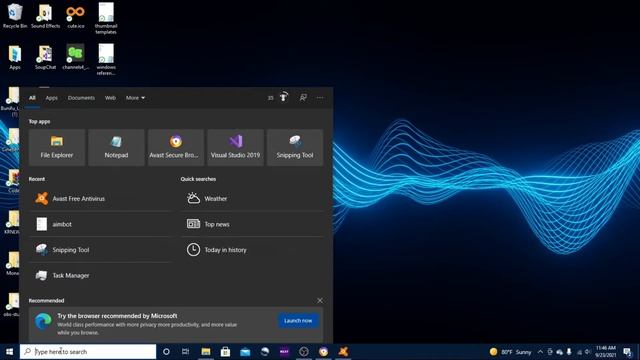The image size is (640, 360).
Task: Dismiss the Recommended section
Action: pyautogui.click(x=320, y=300)
